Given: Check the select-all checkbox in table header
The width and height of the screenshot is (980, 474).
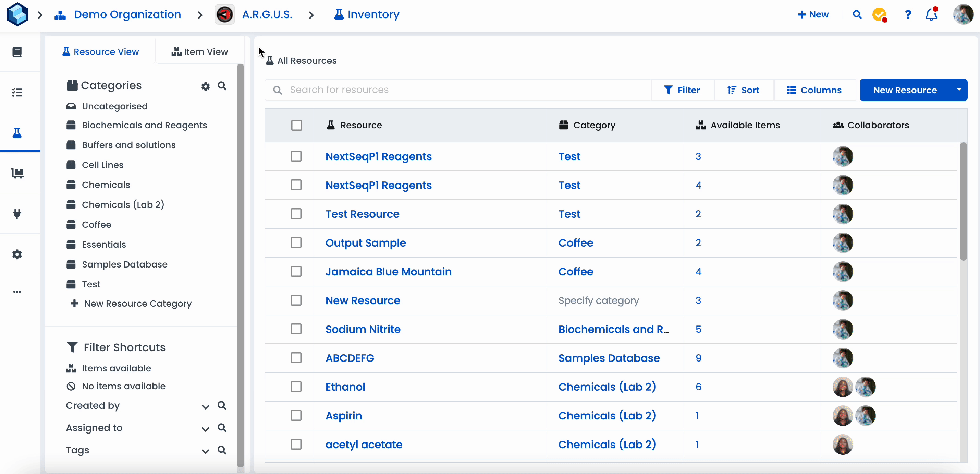Looking at the screenshot, I should 296,125.
